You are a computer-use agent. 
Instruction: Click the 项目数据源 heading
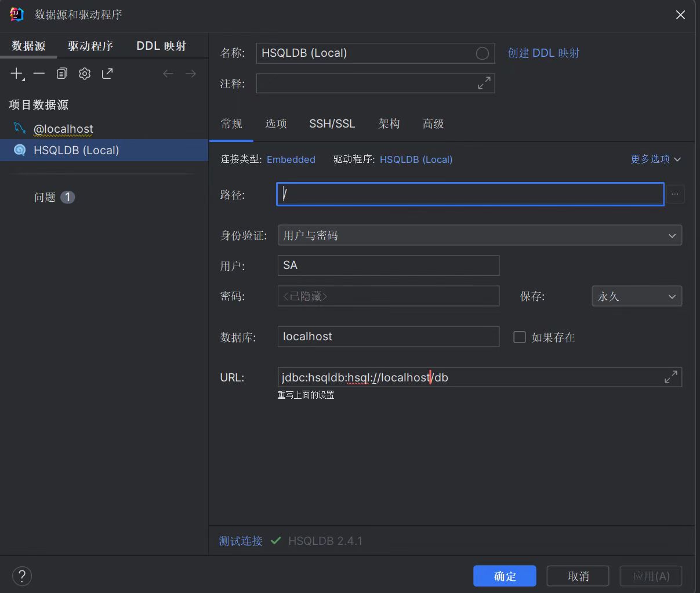click(x=38, y=105)
